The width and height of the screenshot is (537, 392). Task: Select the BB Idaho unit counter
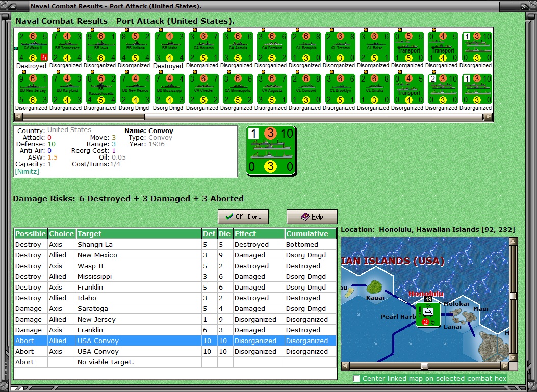point(169,47)
